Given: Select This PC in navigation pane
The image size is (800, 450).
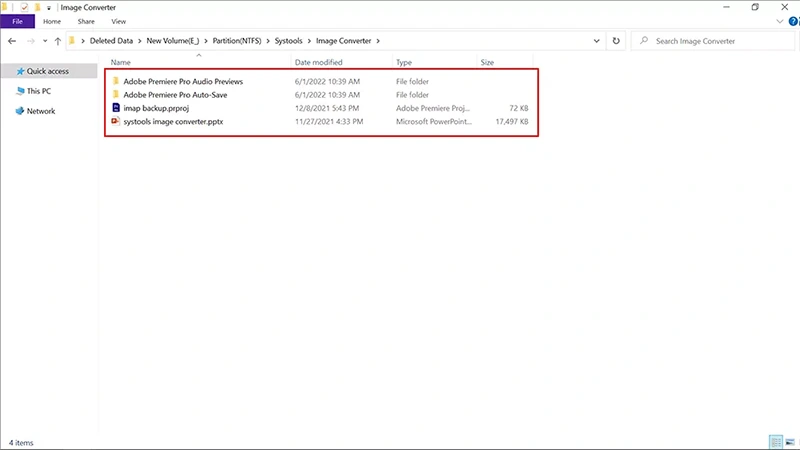Looking at the screenshot, I should pyautogui.click(x=38, y=91).
